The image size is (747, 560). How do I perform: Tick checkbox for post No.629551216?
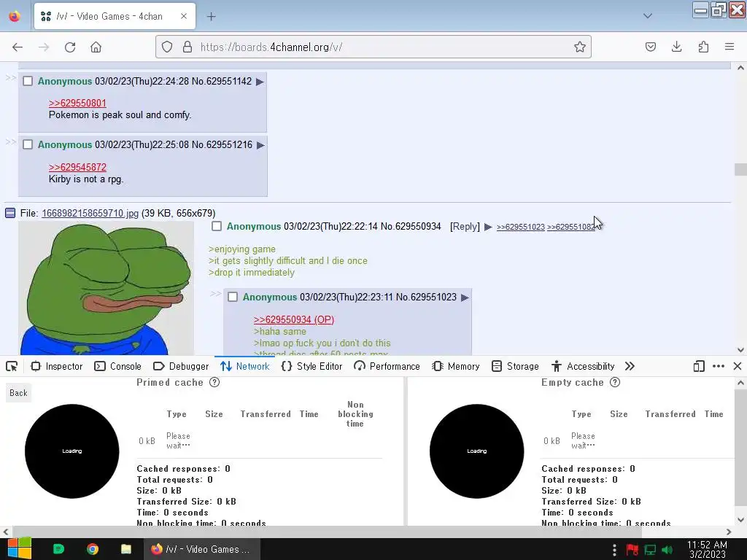(x=28, y=145)
